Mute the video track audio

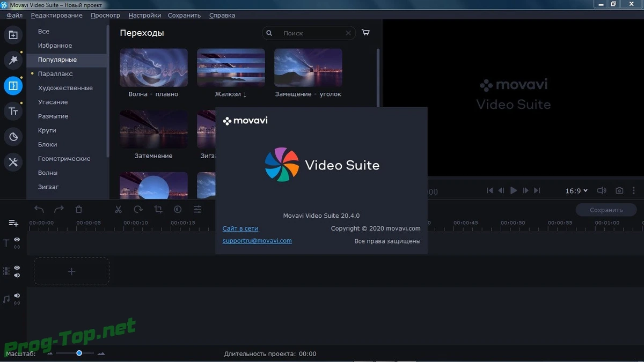[17, 275]
